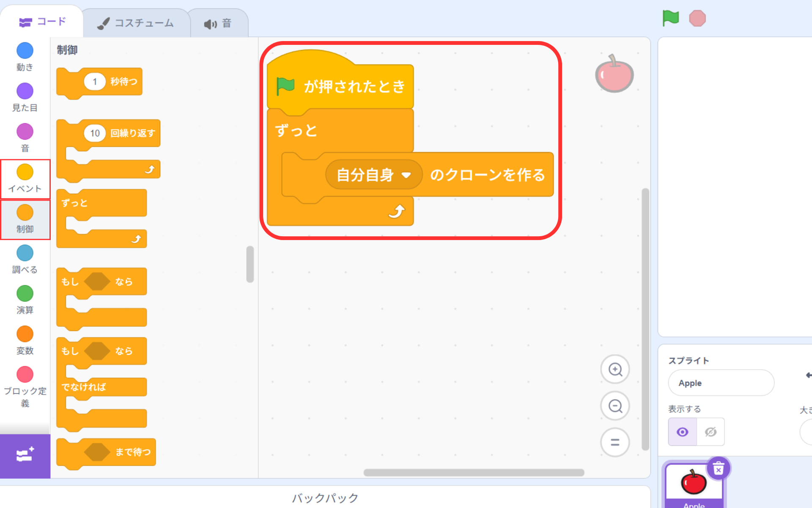Reset workspace zoom with the equals icon
812x508 pixels.
615,442
